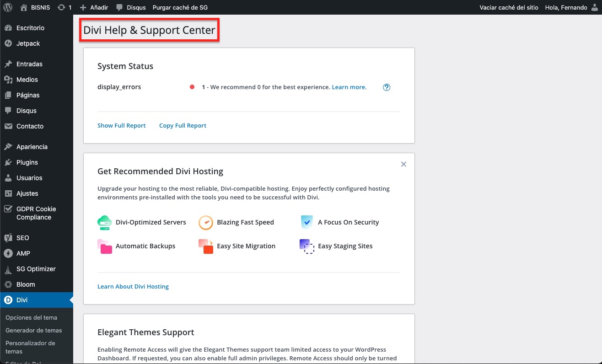Screen dimensions: 602x364
Task: Open the BISNIS site home icon
Action: click(24, 7)
